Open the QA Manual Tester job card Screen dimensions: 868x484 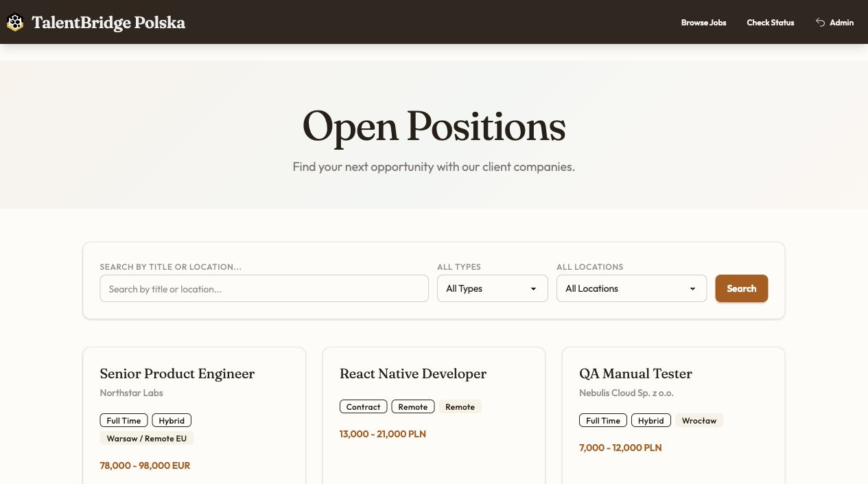click(x=673, y=415)
